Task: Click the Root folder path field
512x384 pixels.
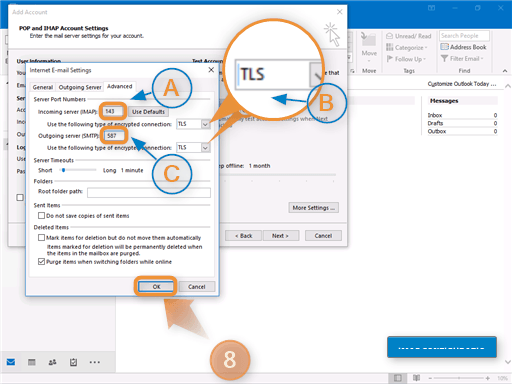Action: pyautogui.click(x=149, y=192)
